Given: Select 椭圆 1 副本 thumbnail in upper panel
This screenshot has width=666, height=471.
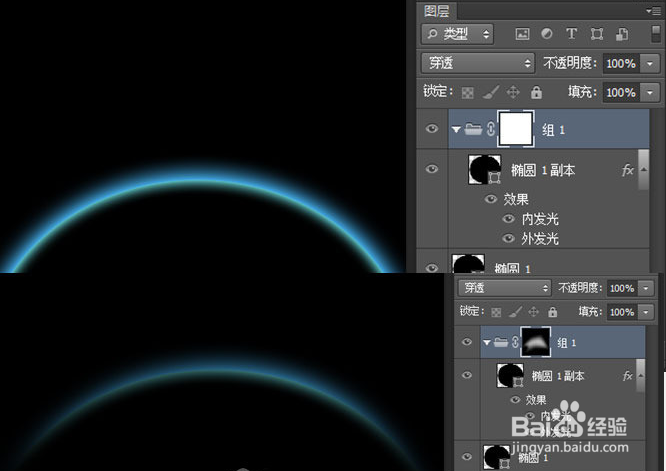Looking at the screenshot, I should 484,169.
